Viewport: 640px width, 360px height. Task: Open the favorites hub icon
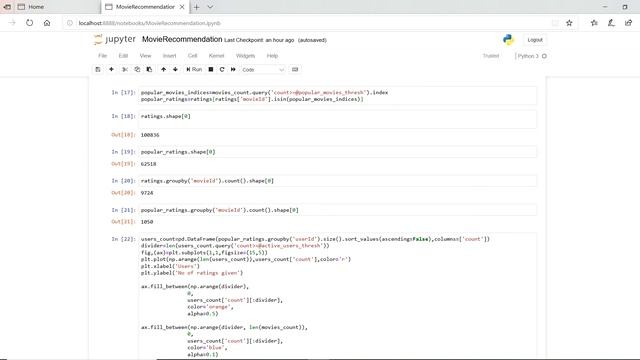tap(594, 23)
